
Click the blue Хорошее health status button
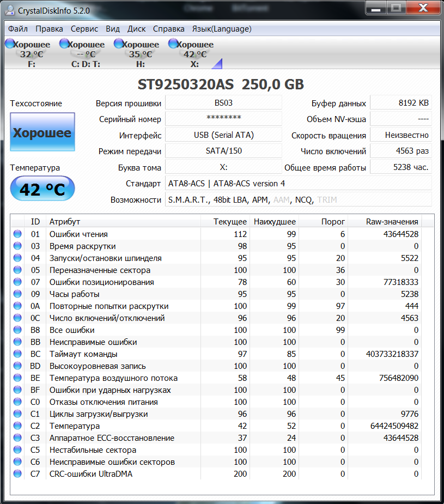[42, 132]
